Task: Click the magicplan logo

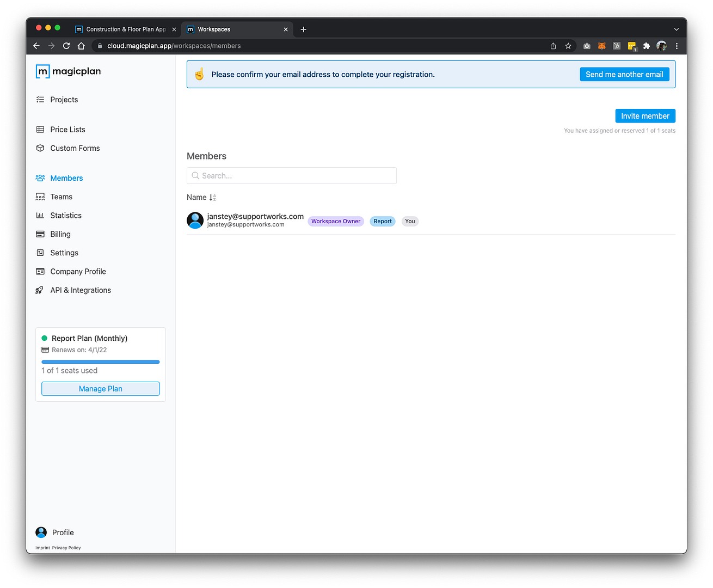Action: [x=68, y=71]
